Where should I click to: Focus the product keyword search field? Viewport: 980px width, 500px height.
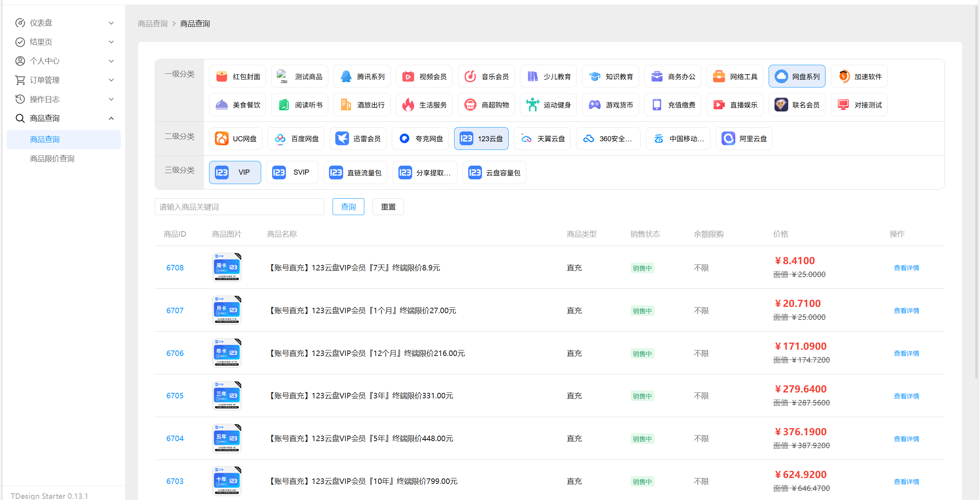pos(239,207)
